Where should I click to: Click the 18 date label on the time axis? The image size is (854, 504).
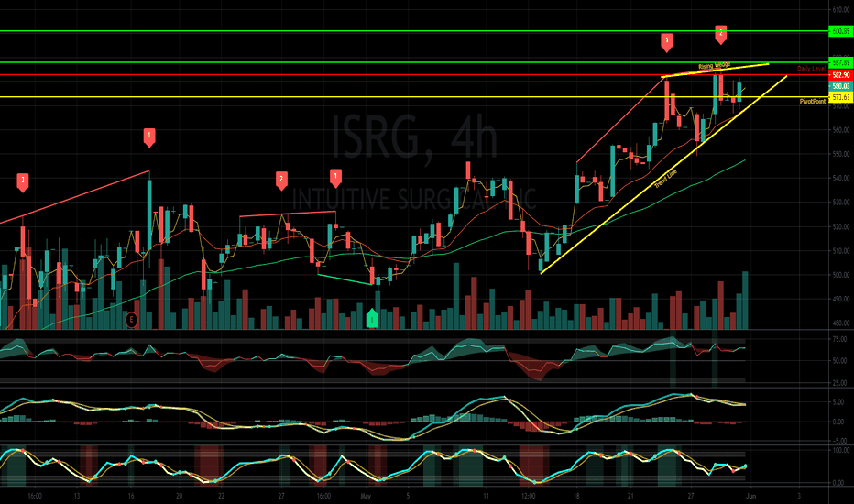click(576, 497)
